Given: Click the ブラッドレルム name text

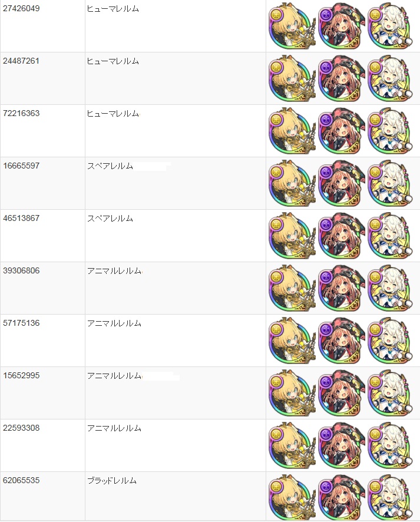Looking at the screenshot, I should pos(112,481).
